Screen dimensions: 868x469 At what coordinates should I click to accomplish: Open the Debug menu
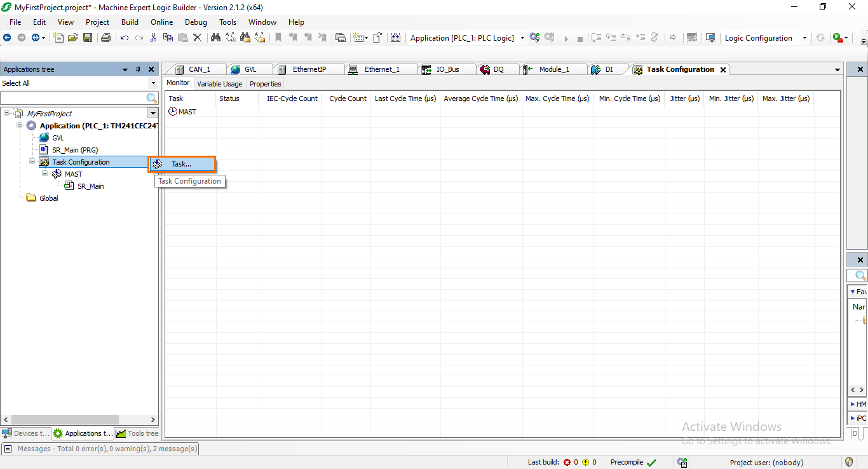[x=196, y=22]
